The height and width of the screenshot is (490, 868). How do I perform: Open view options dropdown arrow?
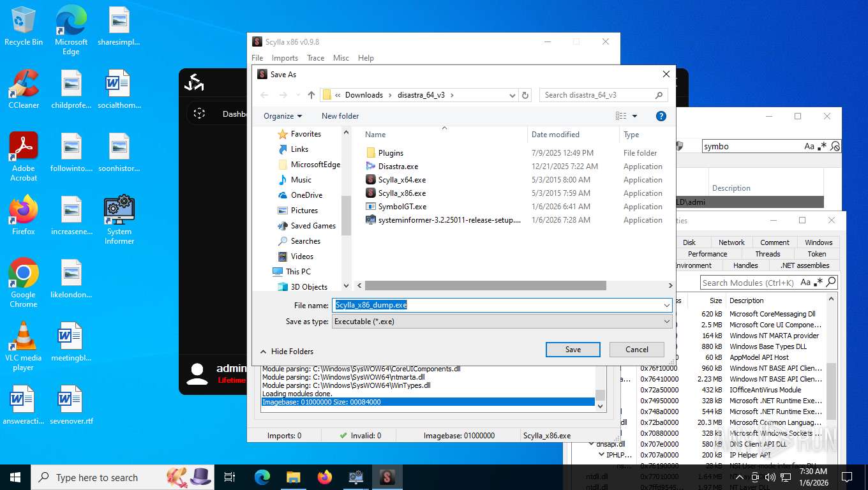(x=634, y=116)
